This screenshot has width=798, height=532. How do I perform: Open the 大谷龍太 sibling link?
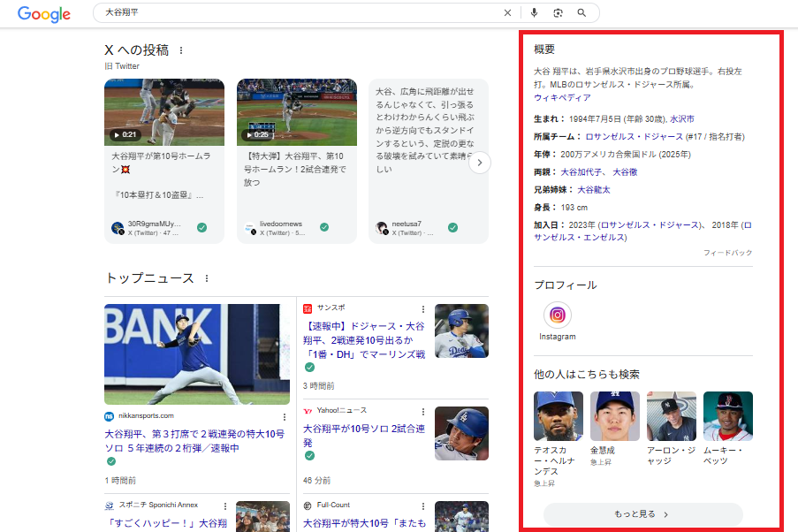[593, 190]
